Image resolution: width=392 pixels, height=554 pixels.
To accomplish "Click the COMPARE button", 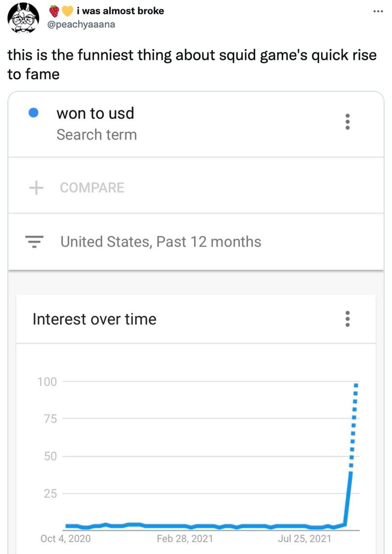I will click(x=92, y=188).
